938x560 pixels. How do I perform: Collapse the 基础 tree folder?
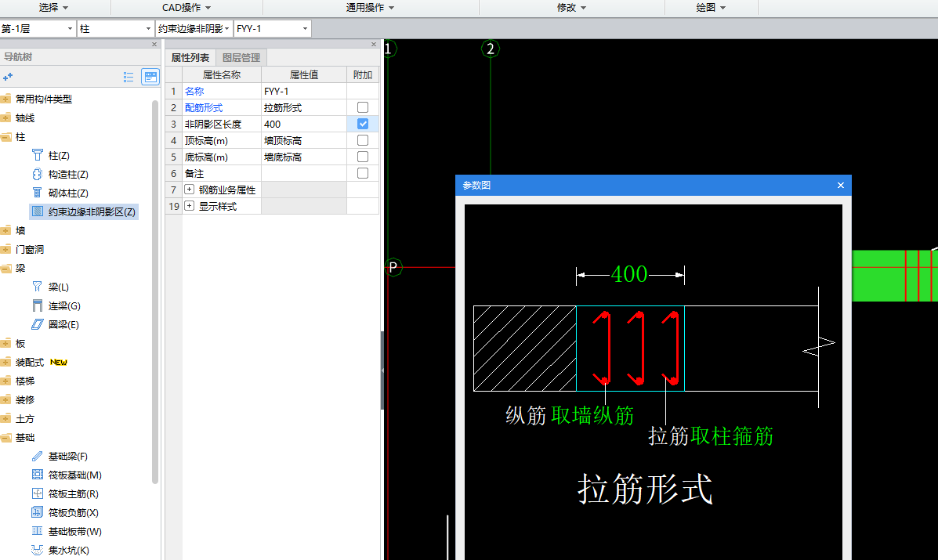(x=6, y=438)
